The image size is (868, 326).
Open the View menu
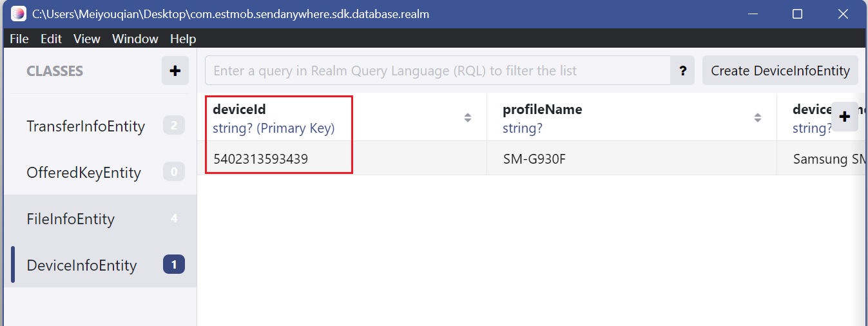click(86, 39)
